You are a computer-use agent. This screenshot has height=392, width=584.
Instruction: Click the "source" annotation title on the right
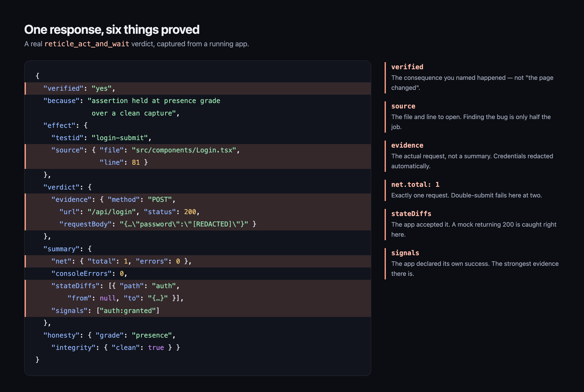click(403, 106)
